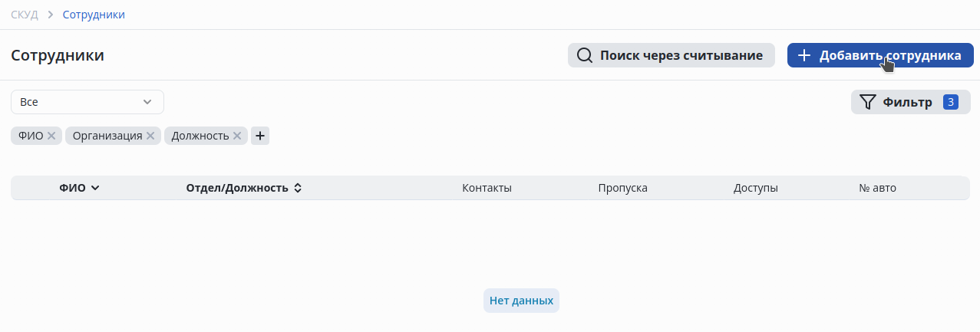Click the funnel filter icon

[x=868, y=102]
